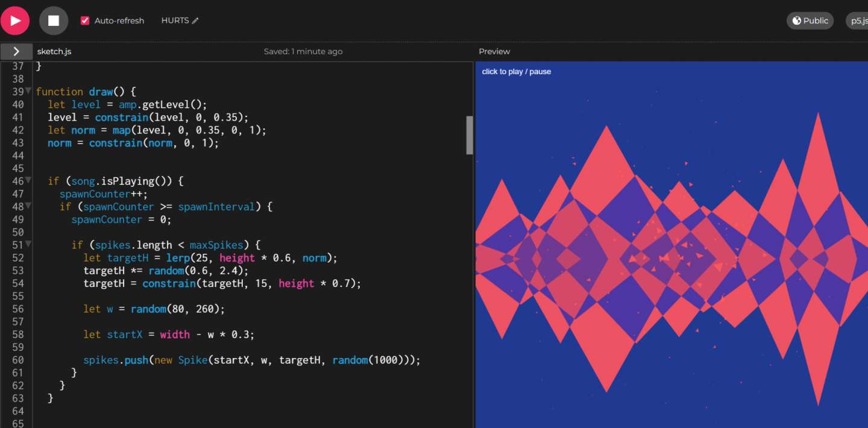The width and height of the screenshot is (868, 428).
Task: Fold the song.isPlaying if block at line 46
Action: 28,181
